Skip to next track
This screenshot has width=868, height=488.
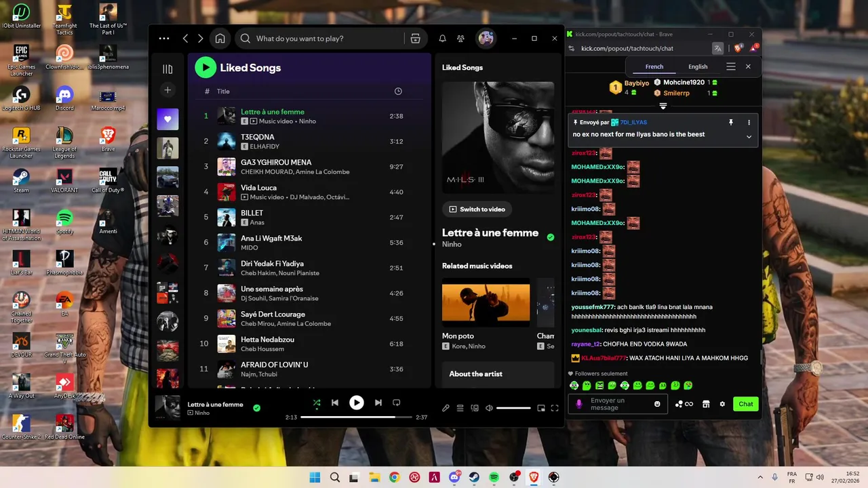378,403
